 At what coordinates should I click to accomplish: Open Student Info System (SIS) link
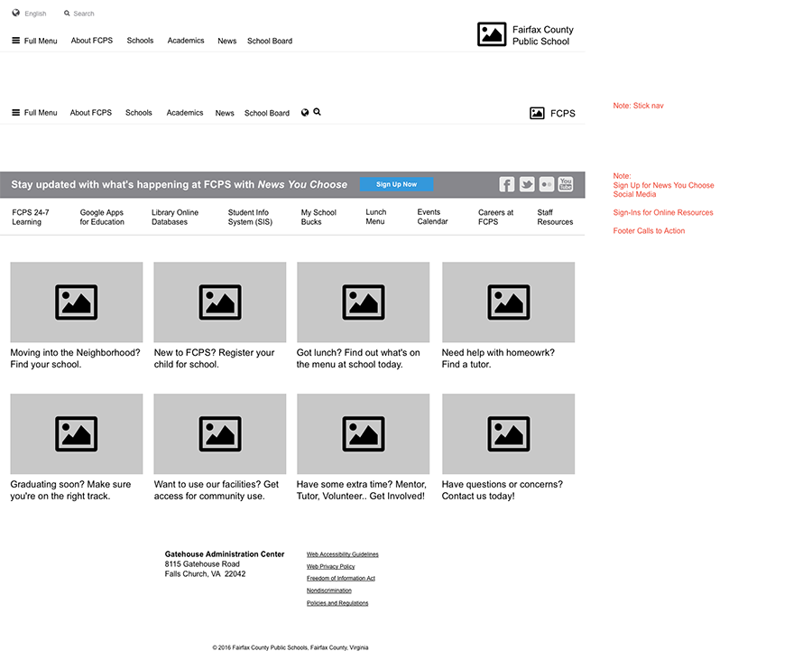pyautogui.click(x=250, y=218)
